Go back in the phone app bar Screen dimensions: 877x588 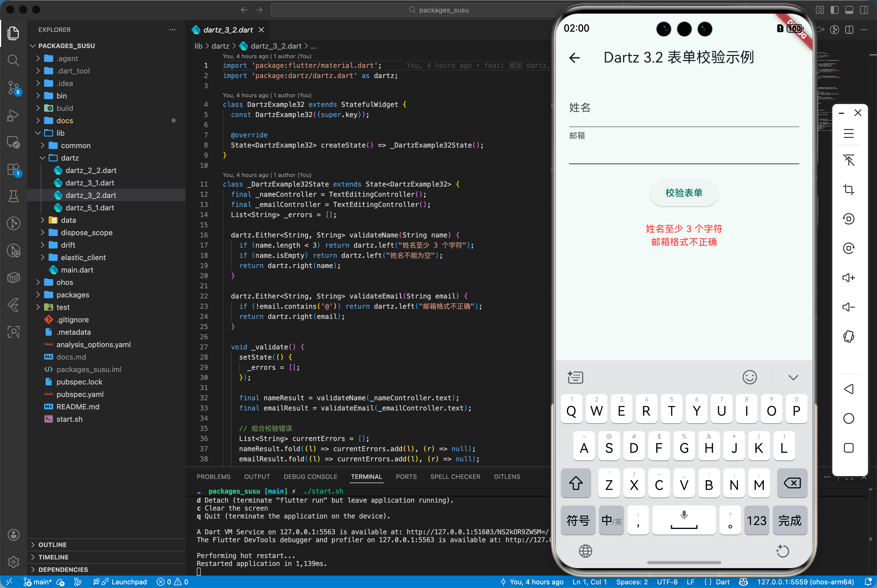(x=574, y=58)
